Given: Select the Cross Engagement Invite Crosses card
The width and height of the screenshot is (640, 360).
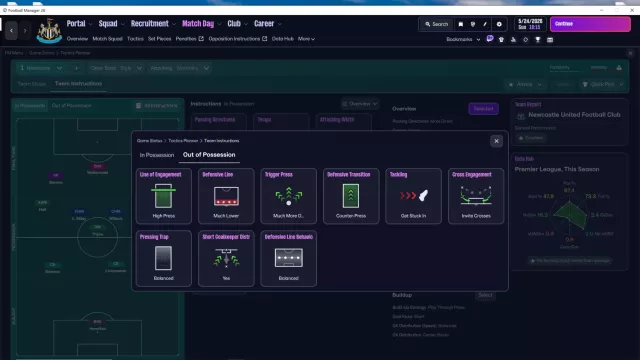Looking at the screenshot, I should pyautogui.click(x=476, y=196).
